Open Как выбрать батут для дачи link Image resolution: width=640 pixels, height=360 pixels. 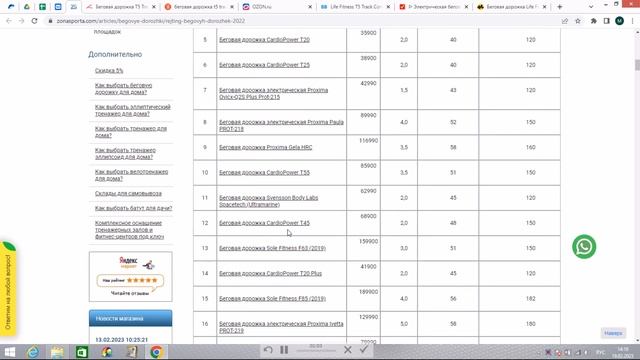click(133, 208)
